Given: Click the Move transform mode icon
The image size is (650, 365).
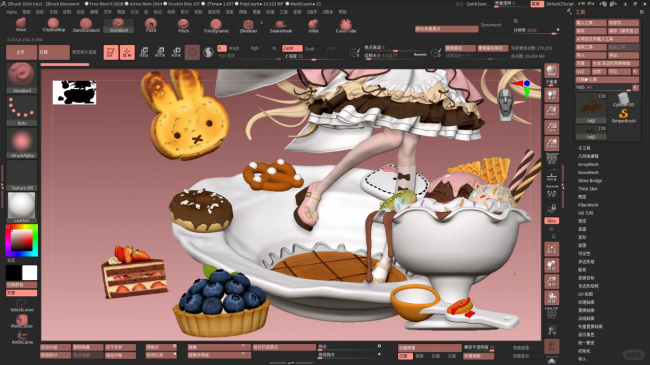Looking at the screenshot, I should point(143,52).
